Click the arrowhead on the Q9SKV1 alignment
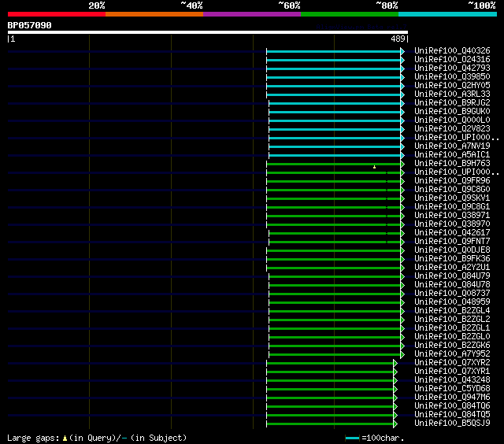This screenshot has height=444, width=504. tap(402, 198)
